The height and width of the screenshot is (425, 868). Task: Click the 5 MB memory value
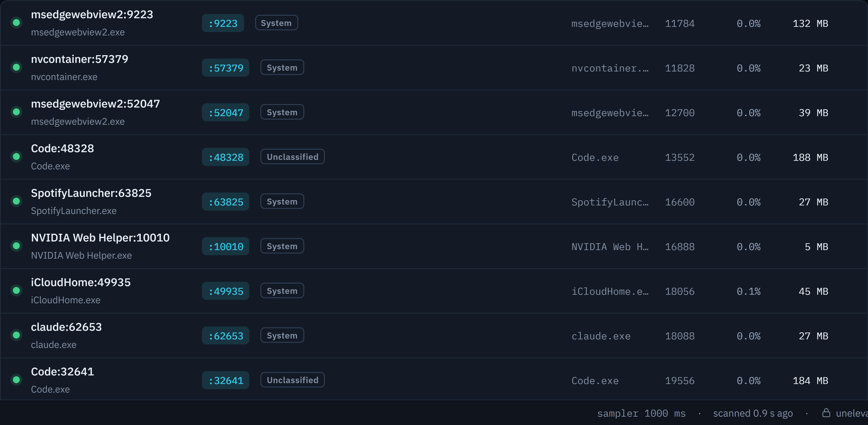pos(816,247)
